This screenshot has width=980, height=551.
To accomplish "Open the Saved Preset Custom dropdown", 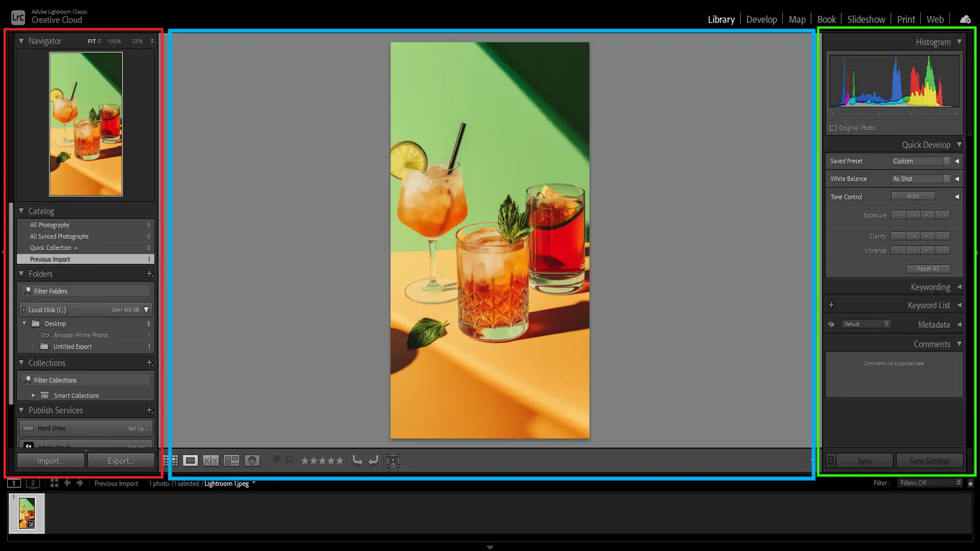I will pos(921,161).
